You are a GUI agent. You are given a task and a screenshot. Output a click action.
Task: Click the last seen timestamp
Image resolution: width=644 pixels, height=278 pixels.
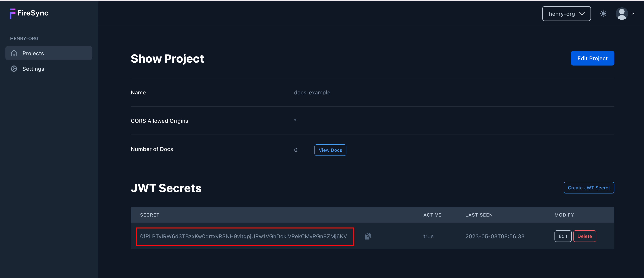click(495, 236)
